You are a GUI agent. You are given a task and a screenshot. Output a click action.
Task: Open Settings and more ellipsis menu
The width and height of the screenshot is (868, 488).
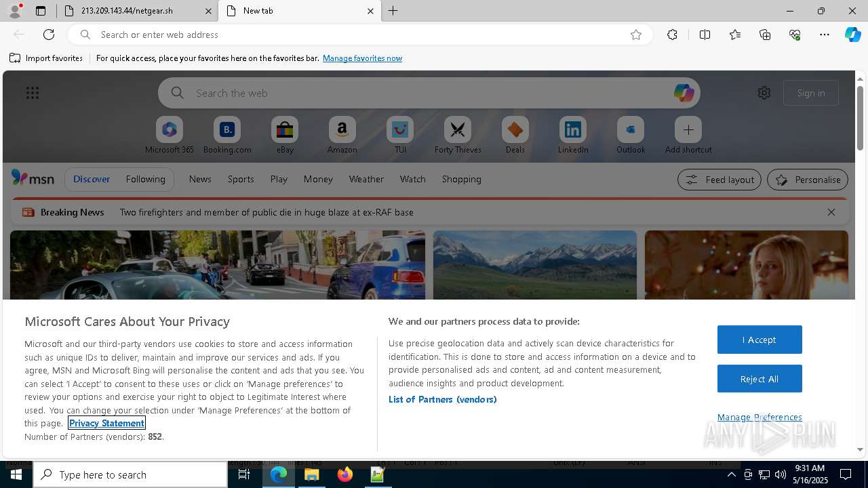click(x=825, y=35)
